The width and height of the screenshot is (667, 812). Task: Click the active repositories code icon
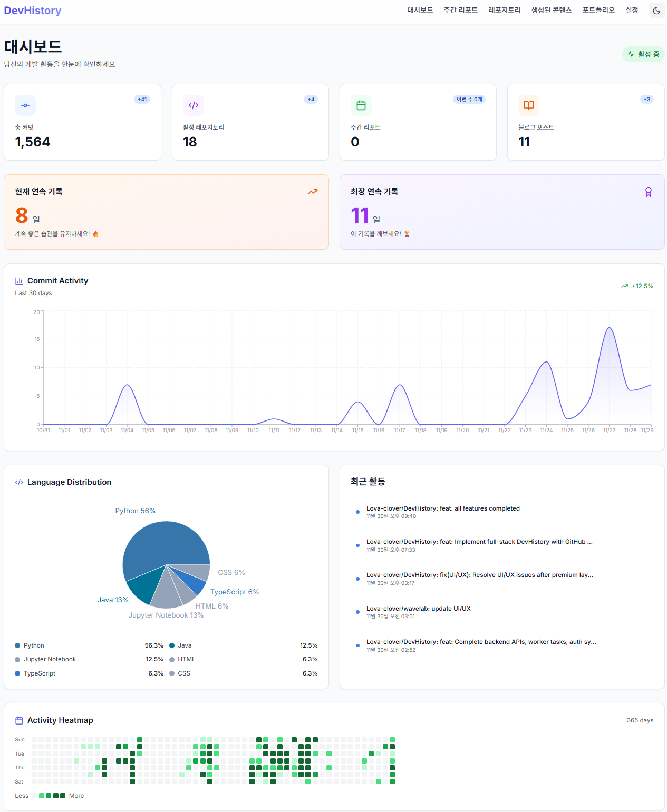click(194, 105)
